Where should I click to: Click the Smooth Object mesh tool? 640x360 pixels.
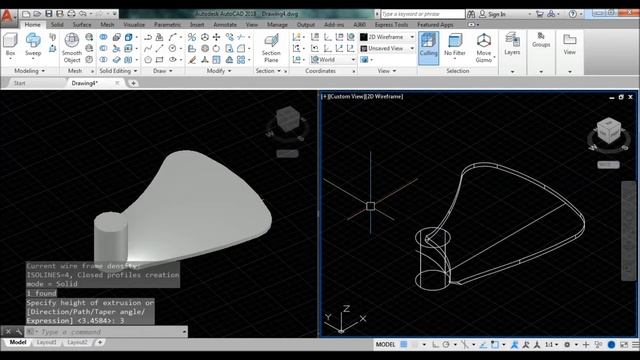pyautogui.click(x=72, y=48)
